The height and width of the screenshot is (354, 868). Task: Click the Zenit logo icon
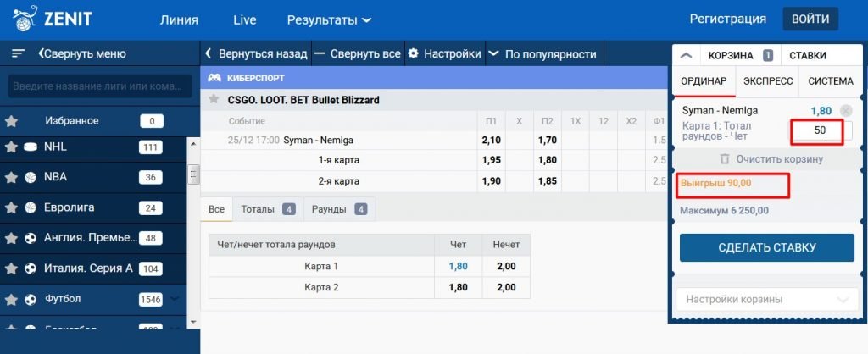[x=25, y=17]
